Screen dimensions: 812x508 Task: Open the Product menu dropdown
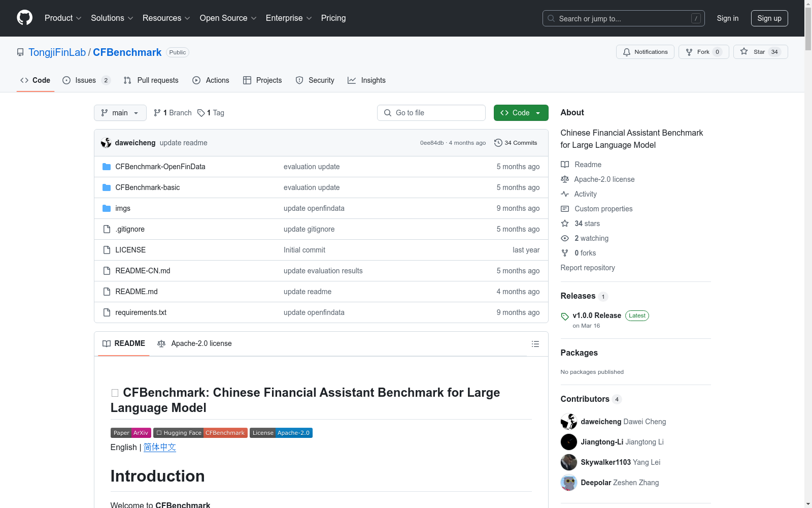tap(63, 18)
